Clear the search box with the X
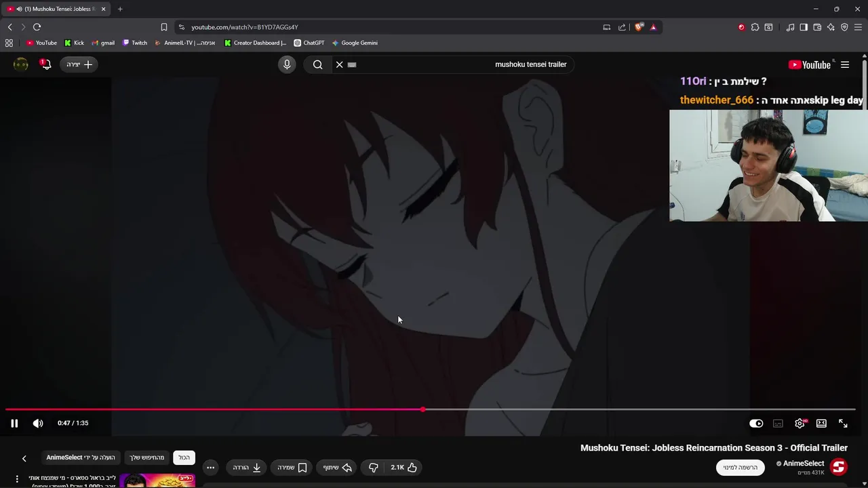 coord(340,64)
